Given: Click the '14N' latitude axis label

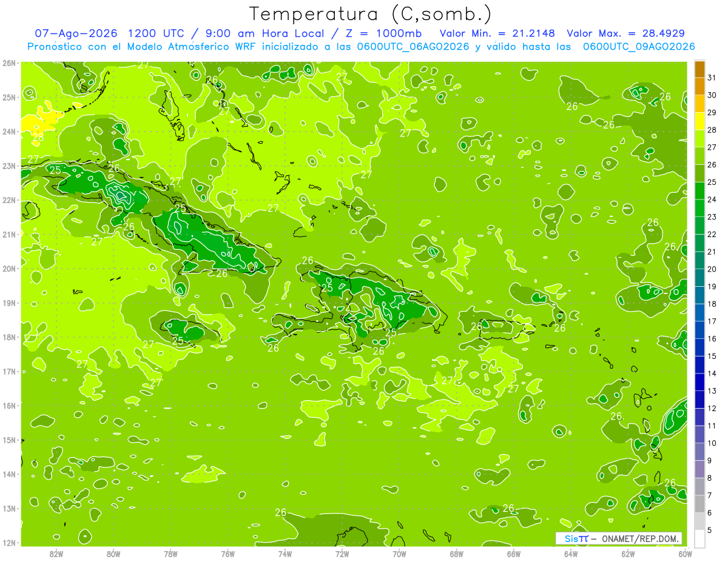Looking at the screenshot, I should [9, 474].
